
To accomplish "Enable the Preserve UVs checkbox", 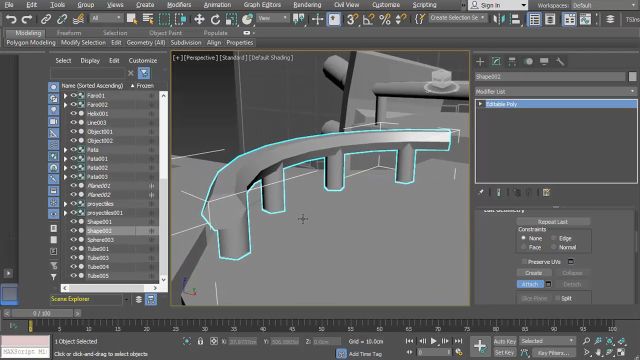I will [524, 262].
